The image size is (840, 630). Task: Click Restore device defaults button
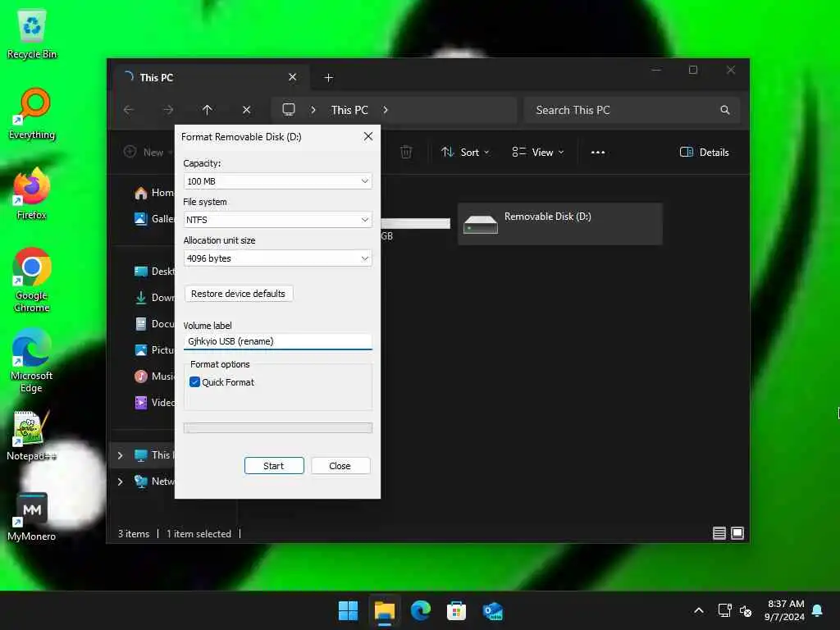239,294
